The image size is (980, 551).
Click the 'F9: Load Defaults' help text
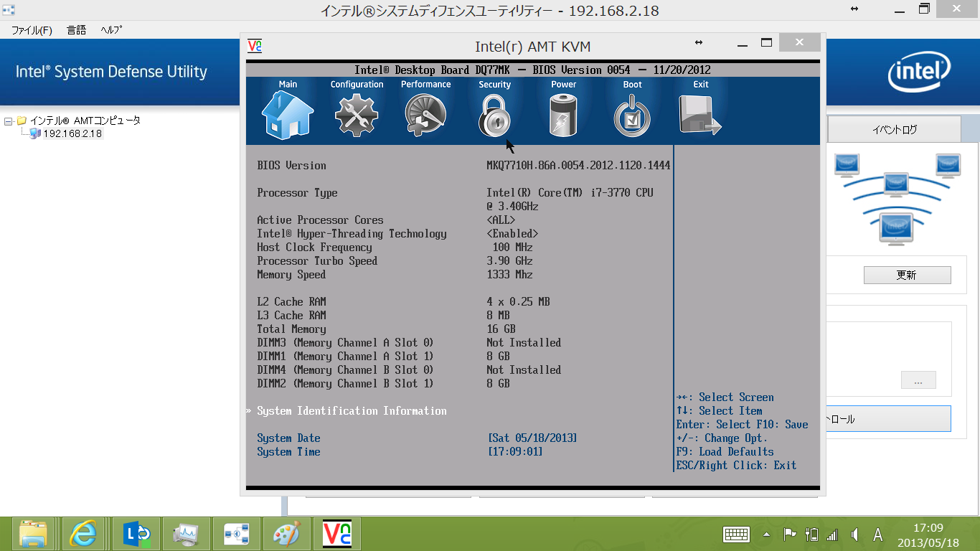(x=725, y=452)
